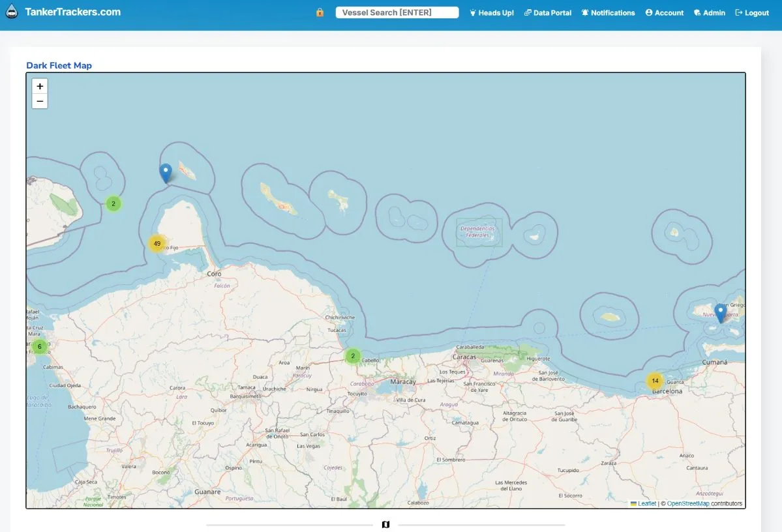782x532 pixels.
Task: Click the blue map pin near Aruba
Action: click(166, 173)
